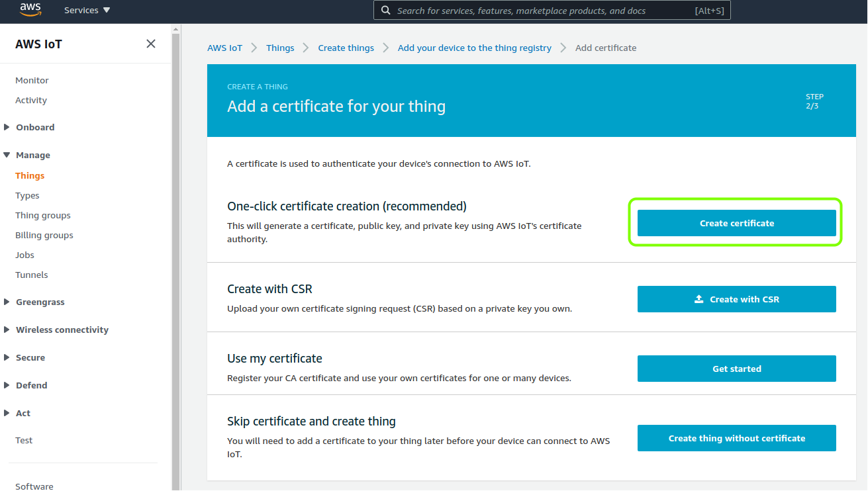Screen dimensions: 868x491
Task: Open the Services dropdown menu
Action: click(x=87, y=10)
